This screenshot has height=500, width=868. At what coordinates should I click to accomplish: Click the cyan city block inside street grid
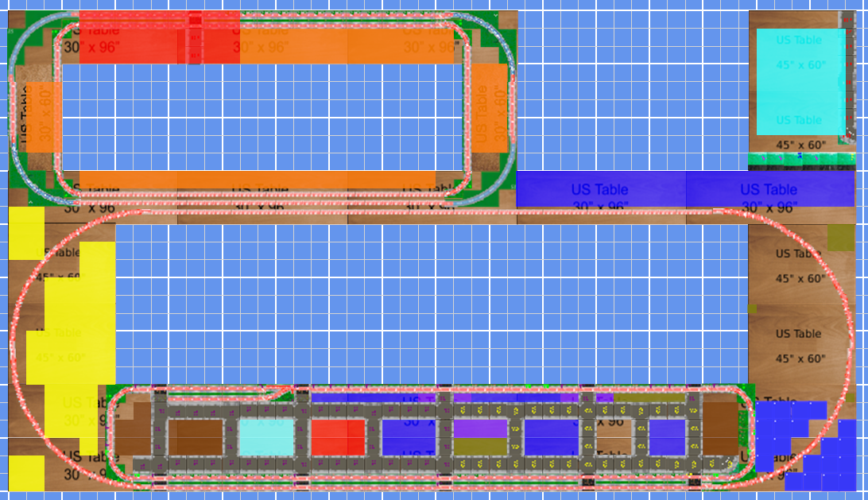tap(266, 437)
